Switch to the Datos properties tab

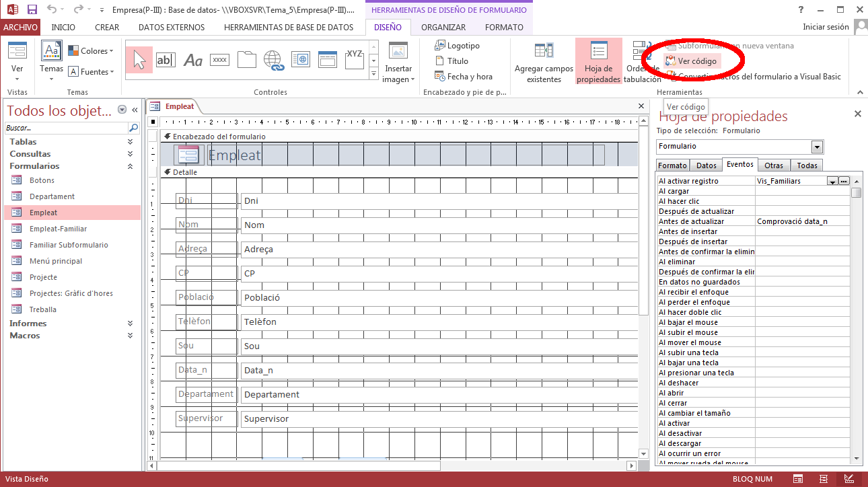[706, 165]
